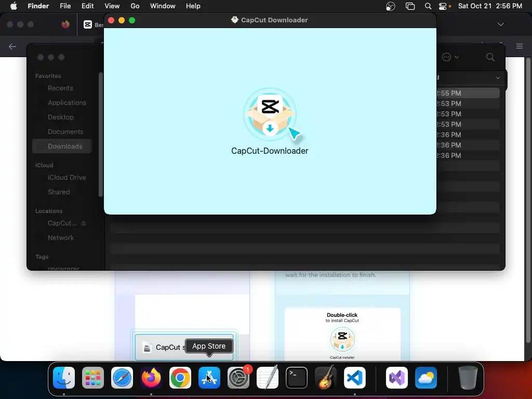Select Applications in the Finder sidebar
The image size is (532, 399).
tap(67, 103)
